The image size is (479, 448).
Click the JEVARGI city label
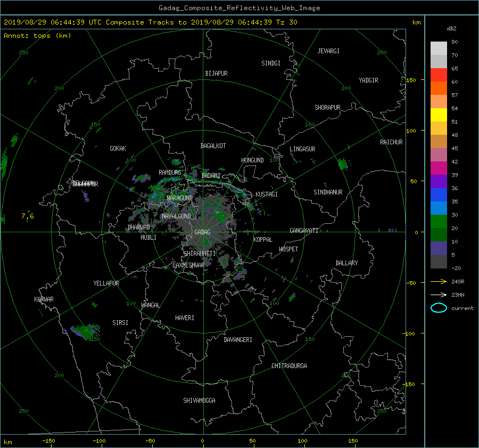(x=328, y=51)
